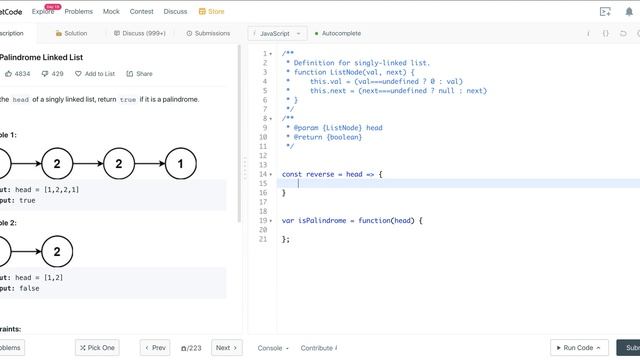The width and height of the screenshot is (640, 360).
Task: Click the panel divider handle
Action: tap(245, 168)
